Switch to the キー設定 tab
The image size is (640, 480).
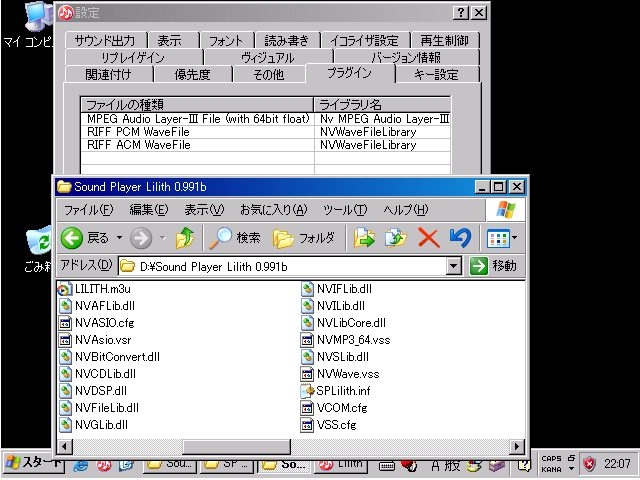point(437,74)
